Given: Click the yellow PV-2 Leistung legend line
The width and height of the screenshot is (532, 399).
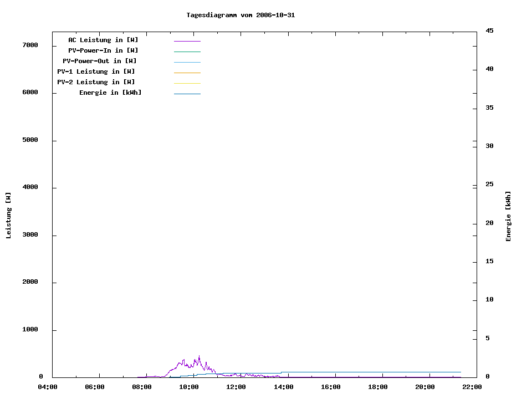Looking at the screenshot, I should pos(187,83).
